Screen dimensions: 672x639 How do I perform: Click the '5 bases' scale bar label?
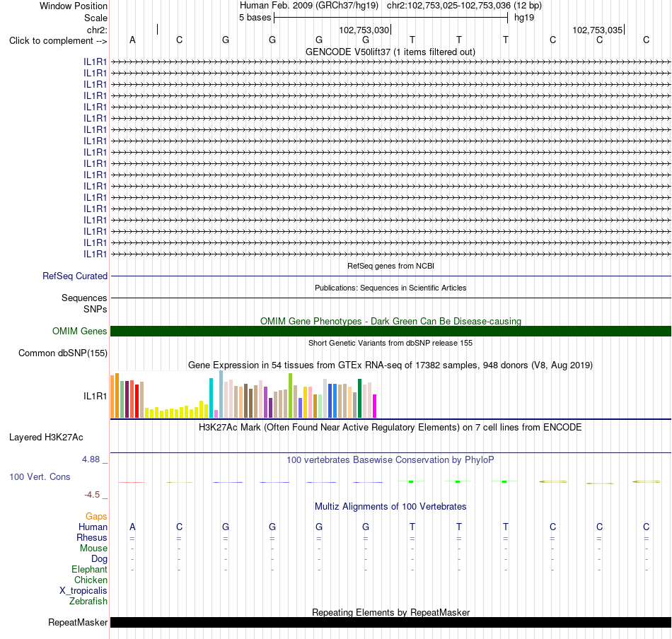[x=255, y=18]
